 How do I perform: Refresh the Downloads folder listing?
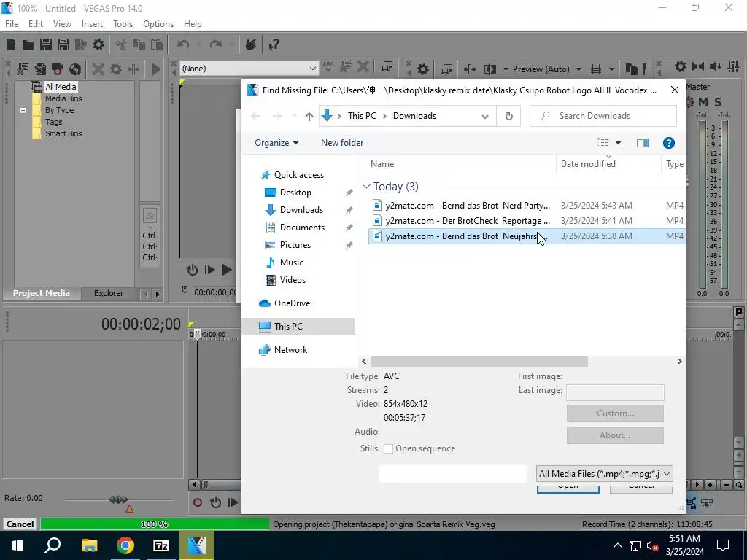pos(508,116)
